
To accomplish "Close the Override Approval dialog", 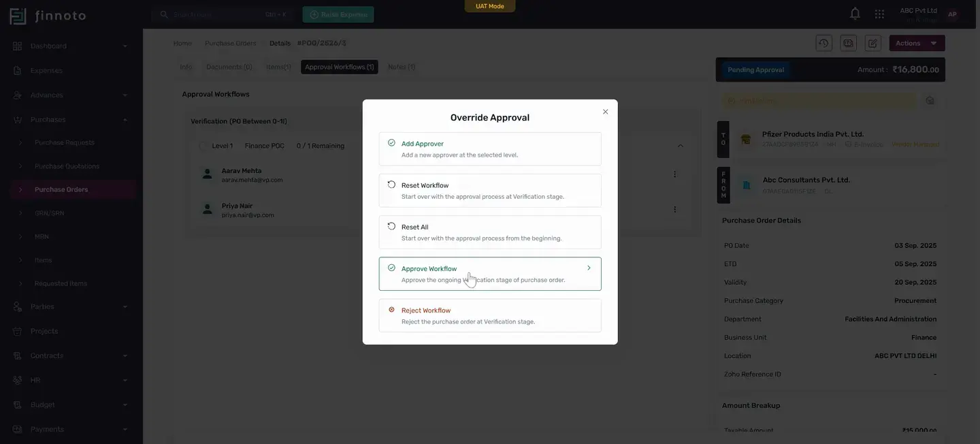I will 605,112.
